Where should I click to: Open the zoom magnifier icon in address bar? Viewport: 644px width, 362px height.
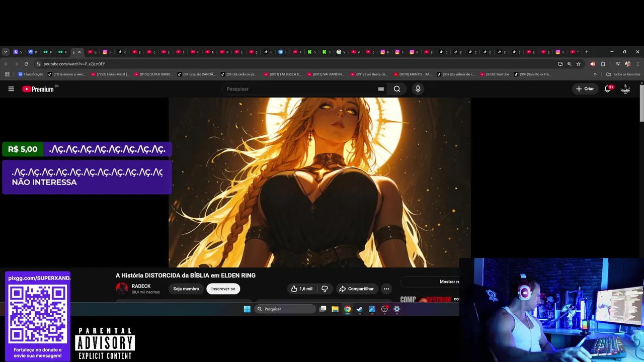569,64
